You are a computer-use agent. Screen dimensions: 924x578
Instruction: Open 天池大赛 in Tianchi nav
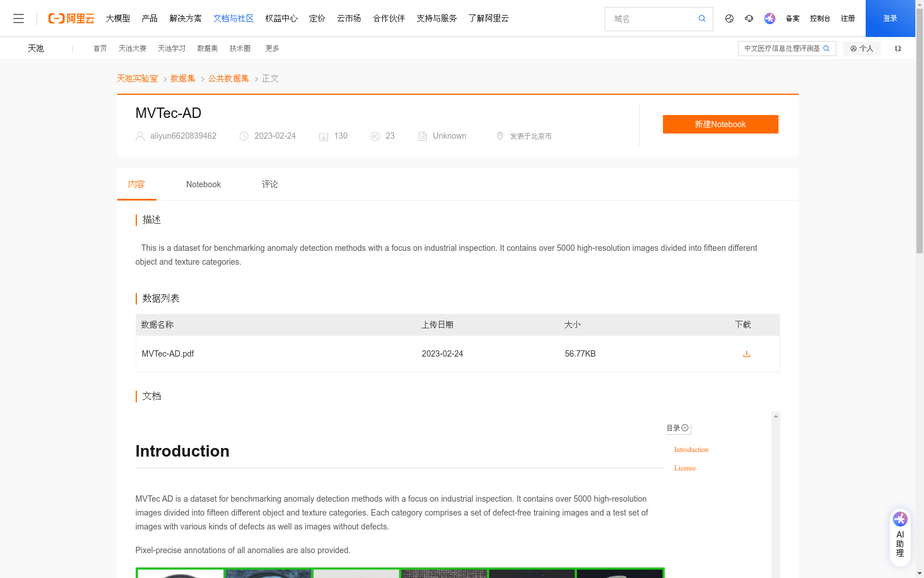click(x=132, y=49)
